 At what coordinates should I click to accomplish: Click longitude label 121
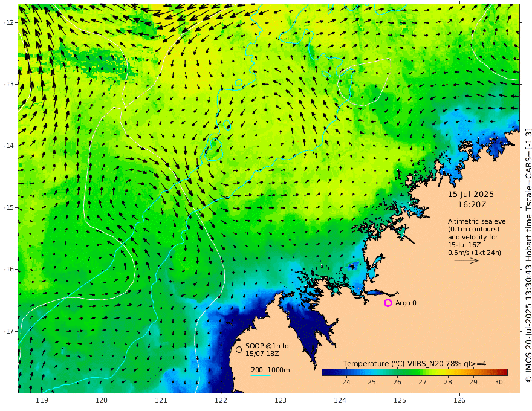point(161,400)
